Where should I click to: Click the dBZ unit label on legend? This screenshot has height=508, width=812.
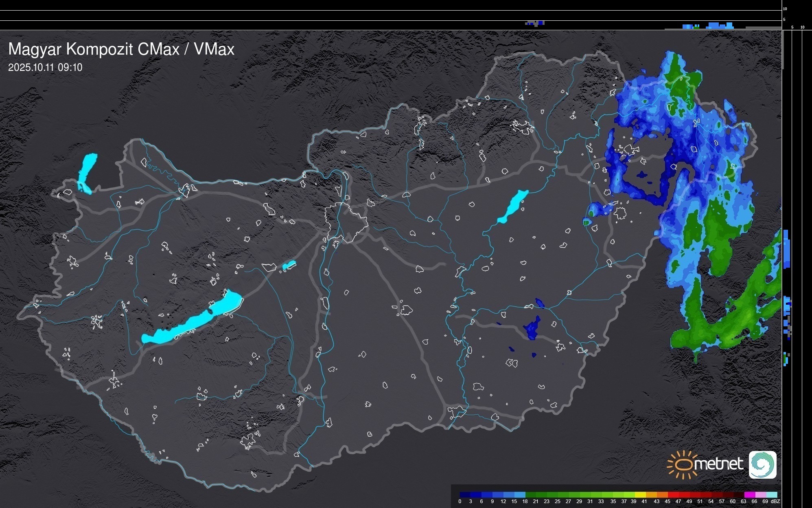tap(775, 501)
